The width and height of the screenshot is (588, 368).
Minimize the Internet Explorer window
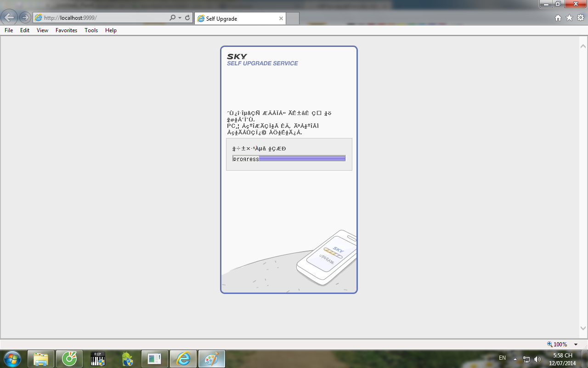[x=546, y=4]
